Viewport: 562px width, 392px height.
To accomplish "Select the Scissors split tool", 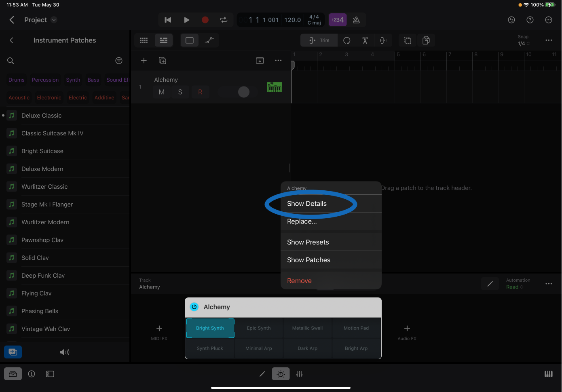I will pyautogui.click(x=365, y=40).
